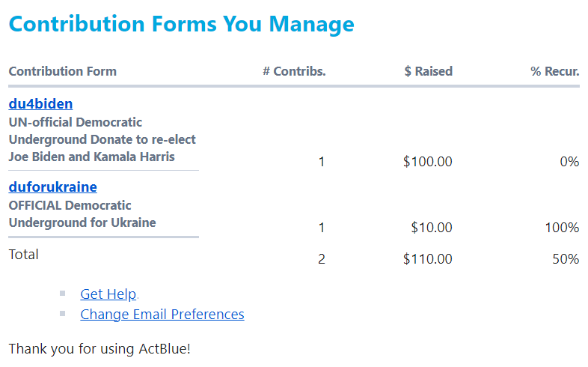Open Change Email Preferences
Viewport: 588px width, 367px height.
(162, 315)
